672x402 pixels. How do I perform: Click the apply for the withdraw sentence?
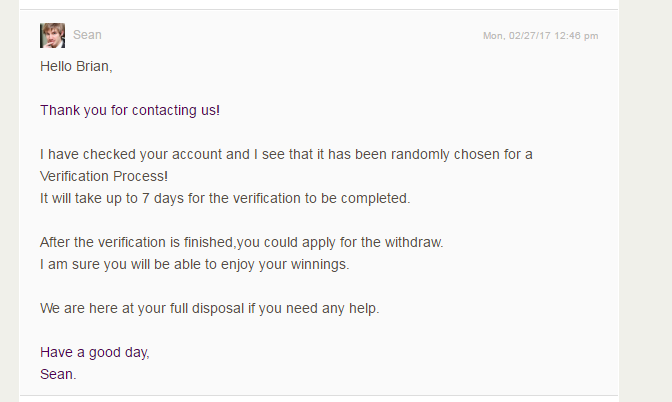click(x=241, y=242)
